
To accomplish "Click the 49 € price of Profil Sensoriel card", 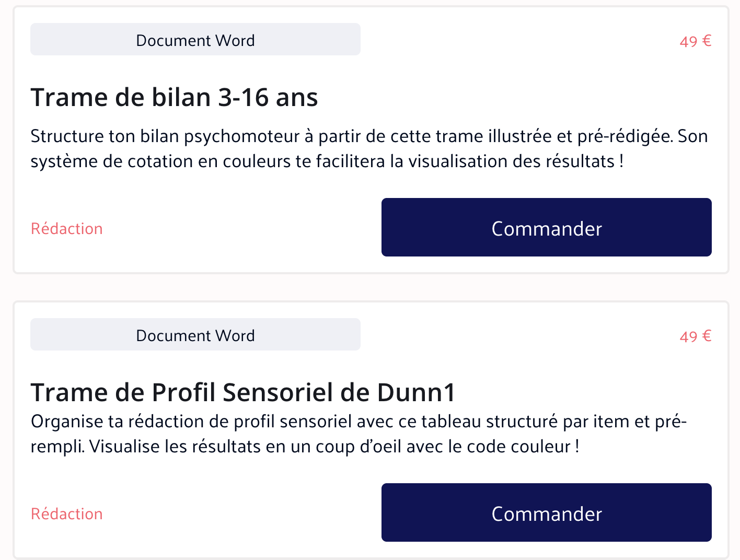I will click(695, 336).
